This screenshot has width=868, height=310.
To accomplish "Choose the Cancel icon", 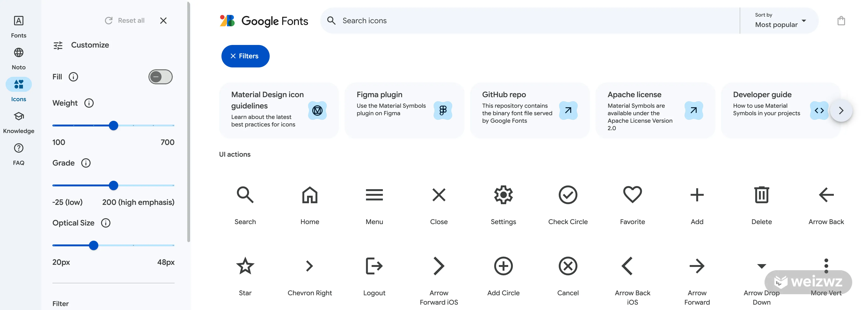I will (568, 266).
